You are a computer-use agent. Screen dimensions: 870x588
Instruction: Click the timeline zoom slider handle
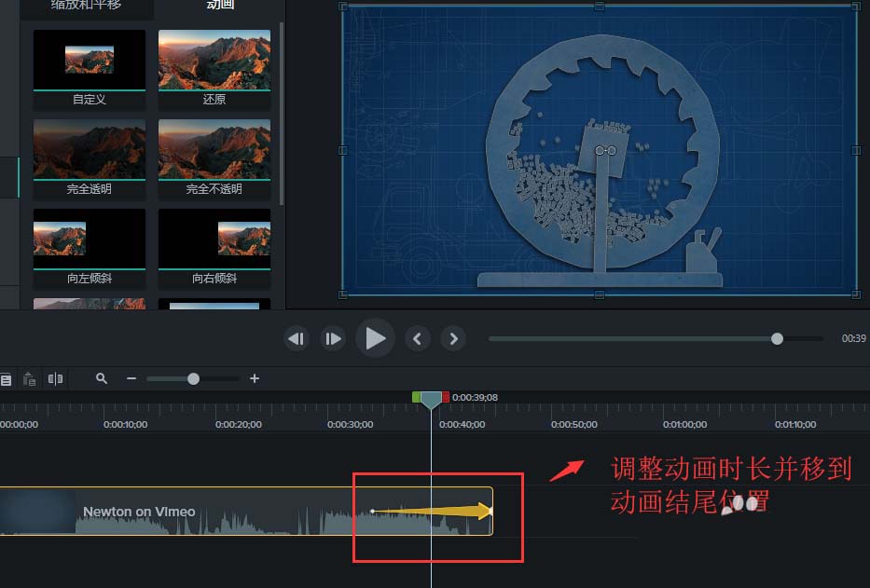pos(193,379)
